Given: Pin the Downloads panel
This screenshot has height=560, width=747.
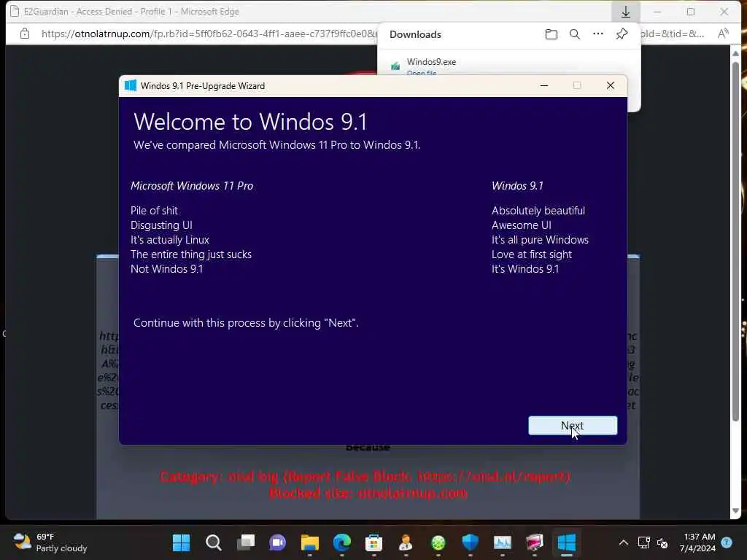Looking at the screenshot, I should pos(622,34).
